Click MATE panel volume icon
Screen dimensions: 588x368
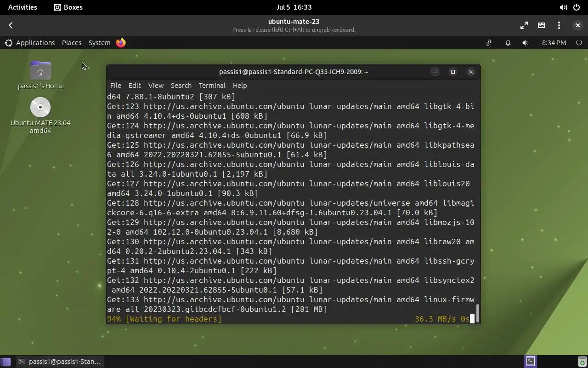[526, 43]
